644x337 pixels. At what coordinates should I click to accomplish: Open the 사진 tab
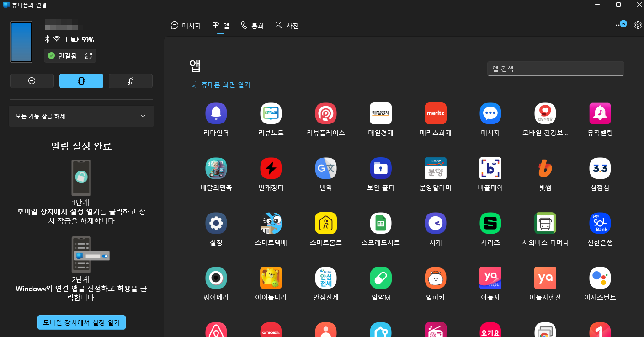click(x=287, y=26)
